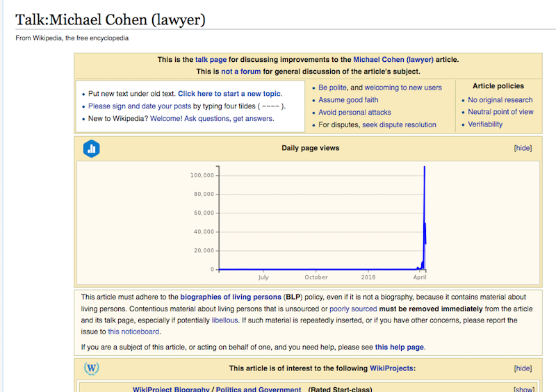Image resolution: width=556 pixels, height=392 pixels.
Task: Open 'WikiProject Biography' link
Action: click(x=171, y=389)
